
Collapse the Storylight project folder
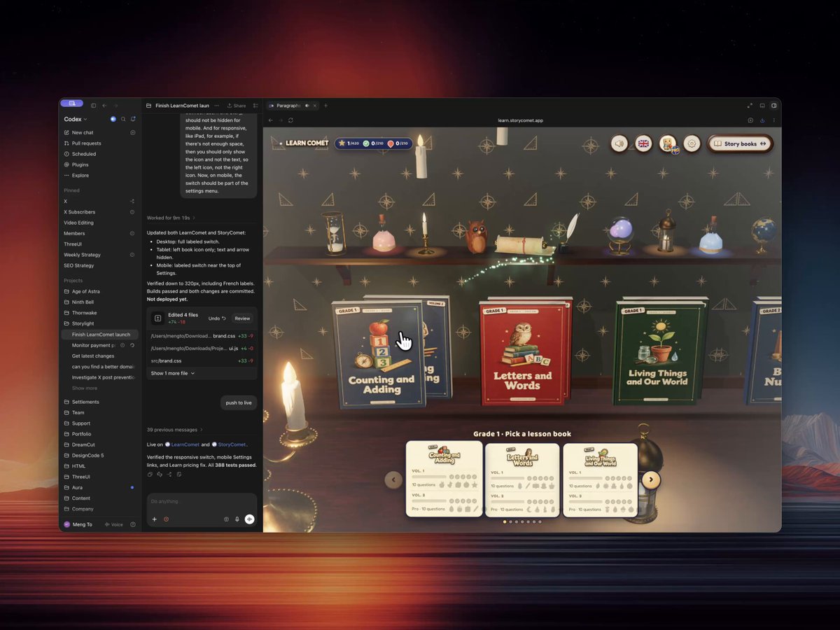pyautogui.click(x=101, y=324)
